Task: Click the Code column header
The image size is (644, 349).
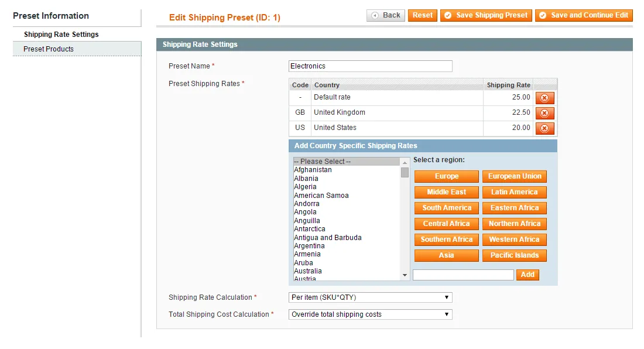Action: pos(300,85)
